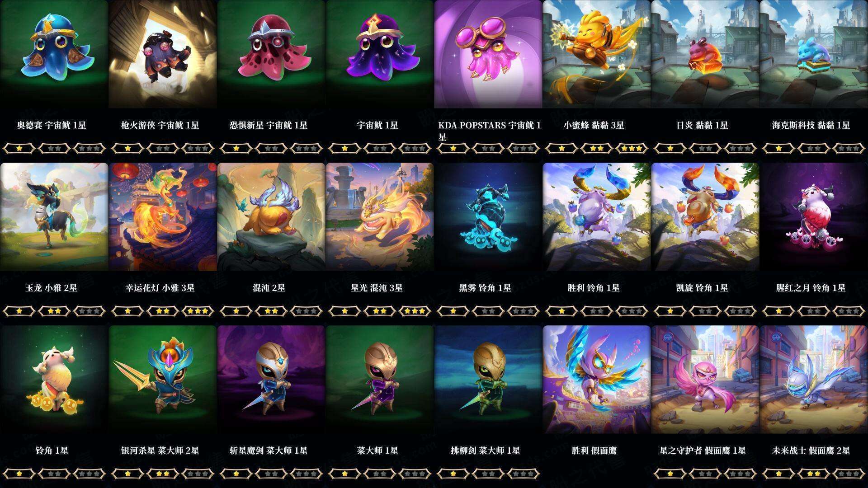Select three-star badge under 小蜜蜂 黏黏

[632, 148]
